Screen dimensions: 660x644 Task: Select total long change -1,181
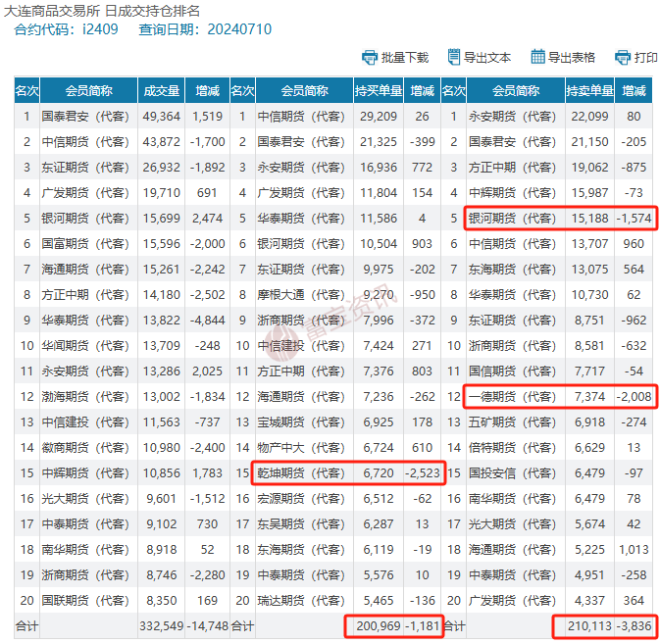pyautogui.click(x=422, y=626)
